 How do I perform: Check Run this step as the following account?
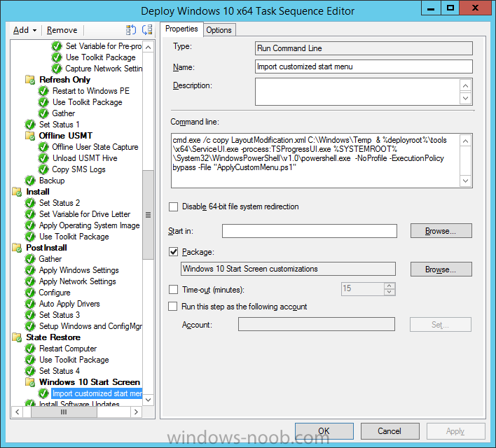[x=173, y=307]
